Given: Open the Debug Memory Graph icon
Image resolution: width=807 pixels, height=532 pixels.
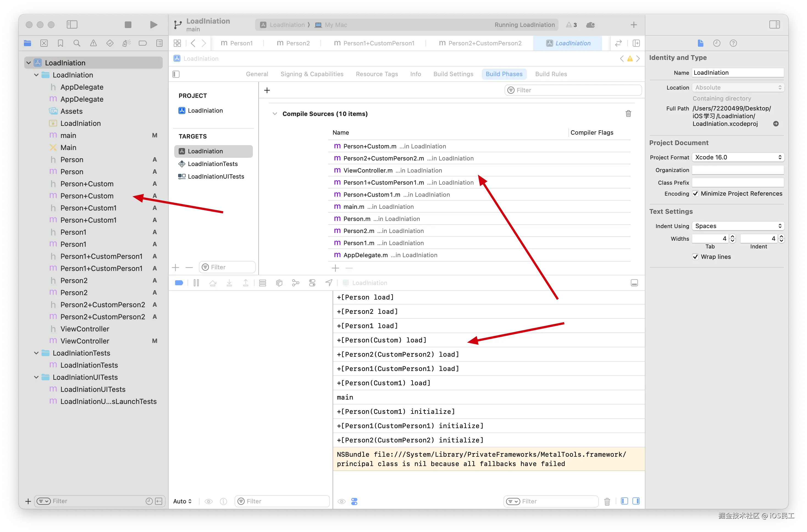Looking at the screenshot, I should [295, 283].
